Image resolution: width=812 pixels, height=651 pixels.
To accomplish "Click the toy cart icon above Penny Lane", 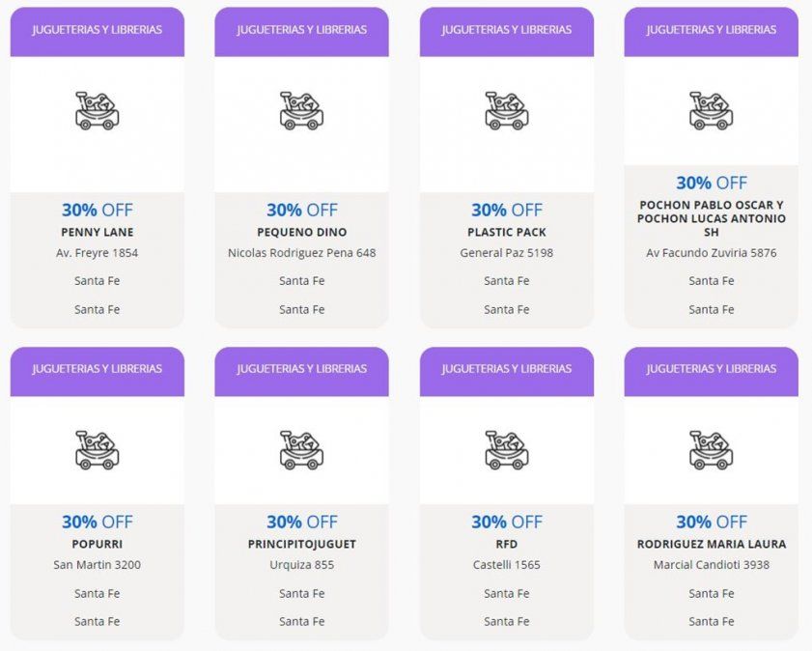I will click(97, 111).
